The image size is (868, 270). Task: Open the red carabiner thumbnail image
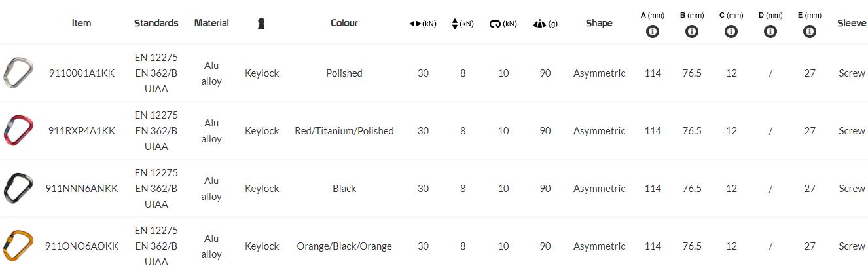[x=18, y=130]
